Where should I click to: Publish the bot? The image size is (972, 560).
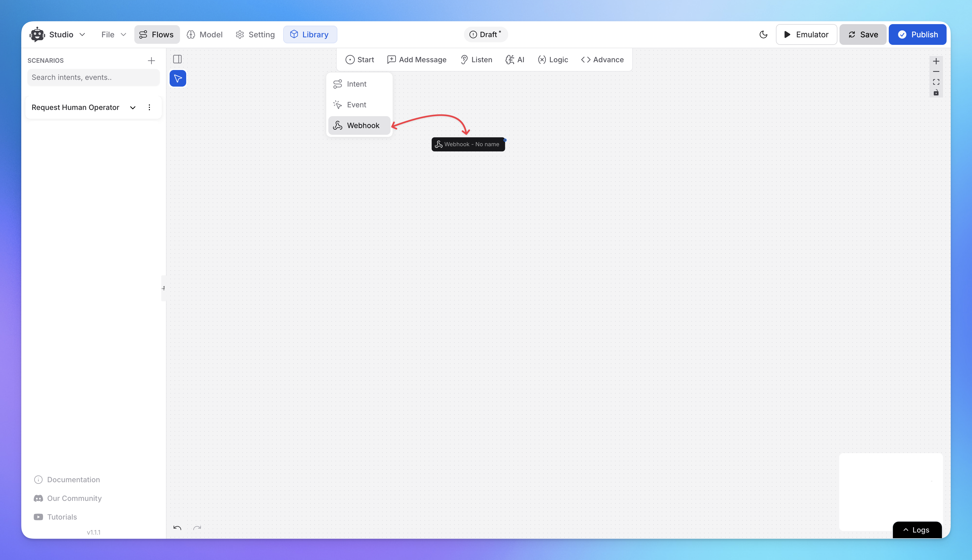click(x=917, y=35)
